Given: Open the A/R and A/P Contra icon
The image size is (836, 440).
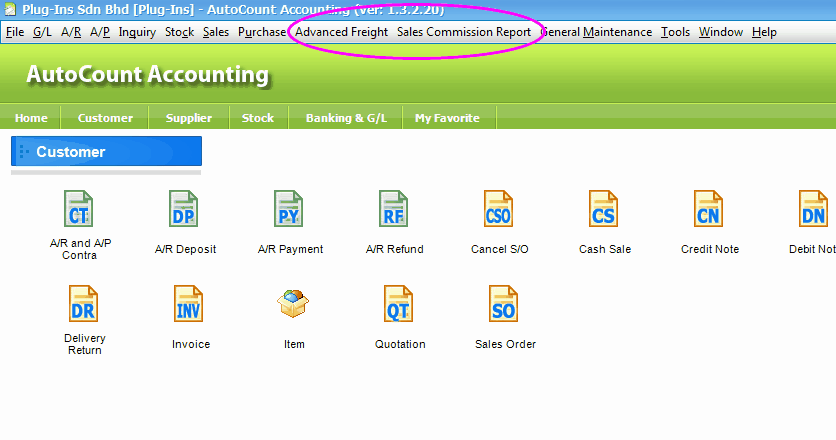Looking at the screenshot, I should tap(78, 209).
